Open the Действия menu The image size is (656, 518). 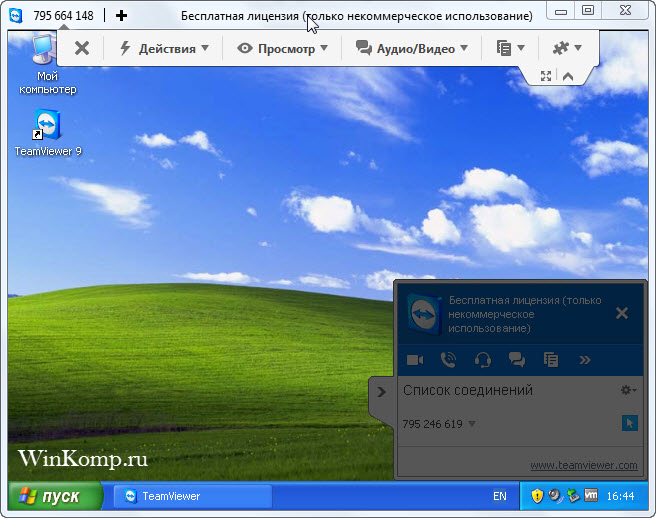164,49
